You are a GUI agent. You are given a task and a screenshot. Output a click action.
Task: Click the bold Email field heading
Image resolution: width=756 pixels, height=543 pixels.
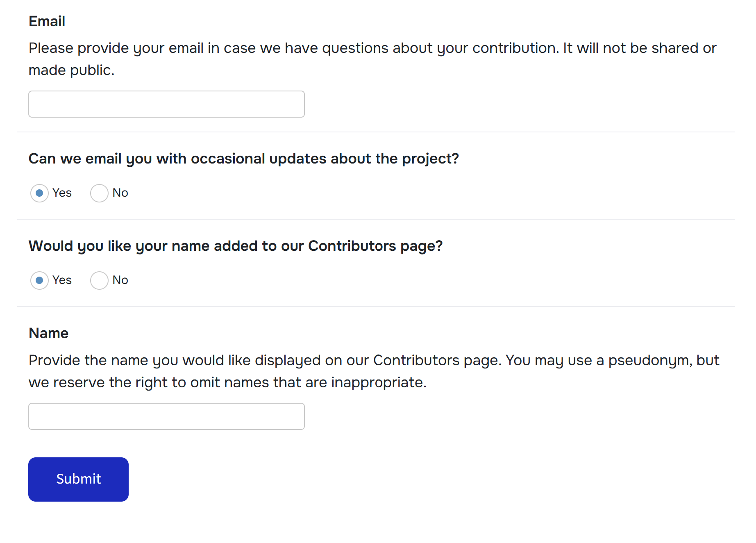[47, 21]
